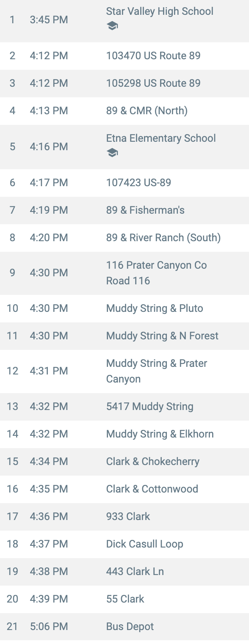Select the Etna Elementary School stop name
Image resolution: width=249 pixels, height=644 pixels.
pyautogui.click(x=161, y=138)
